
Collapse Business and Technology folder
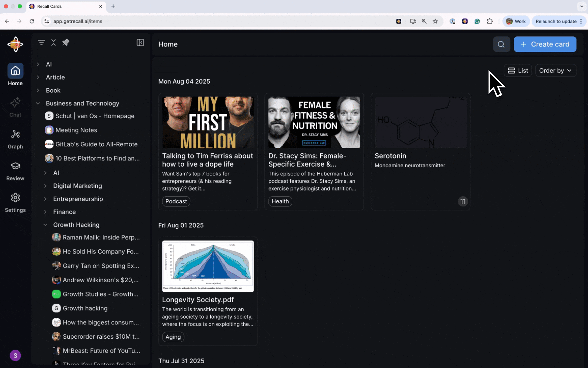pos(38,103)
